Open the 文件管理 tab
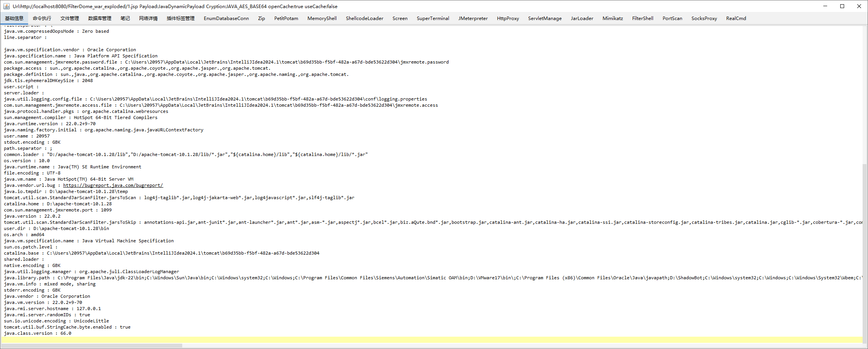 (69, 18)
